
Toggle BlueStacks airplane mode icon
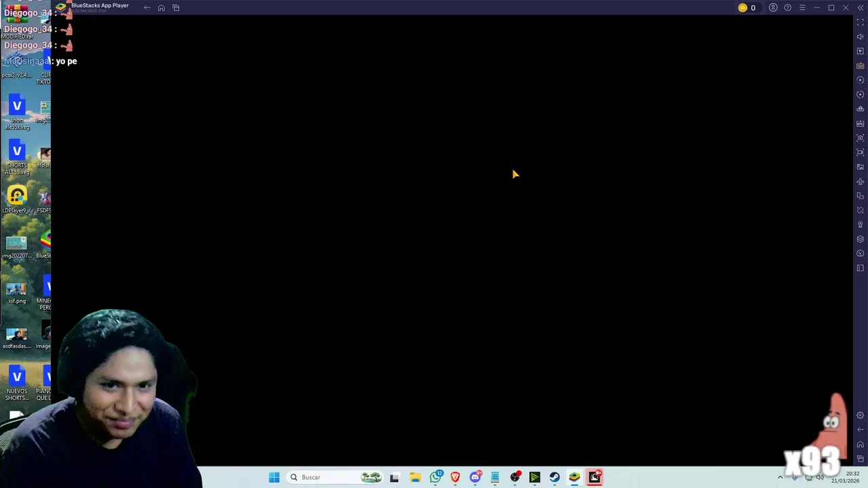pyautogui.click(x=861, y=181)
